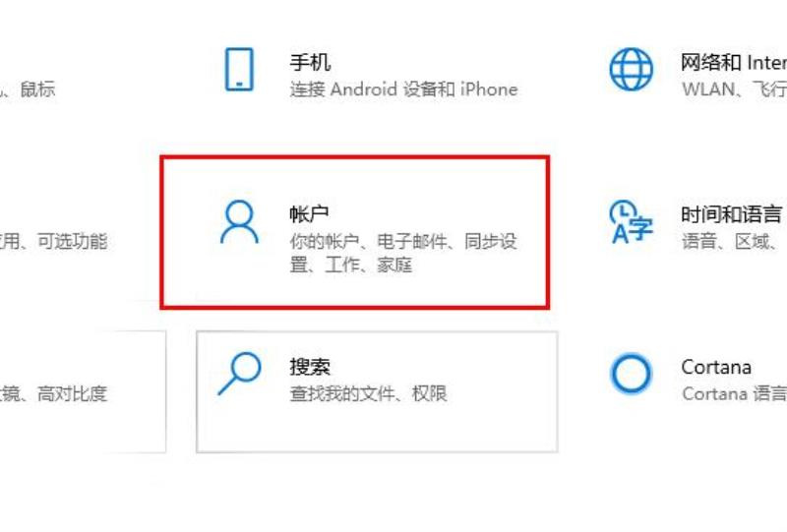
Task: Click the Cortana circle icon
Action: [x=631, y=374]
